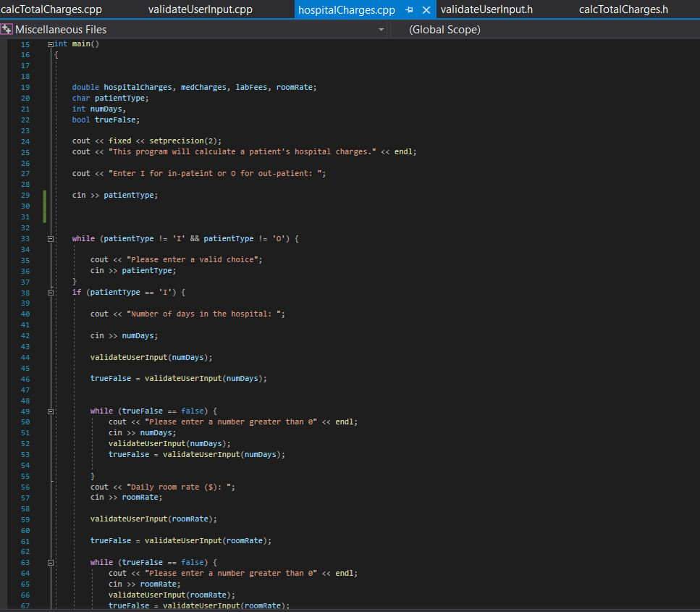Switch to the validateUserInput.cpp tab

click(200, 10)
